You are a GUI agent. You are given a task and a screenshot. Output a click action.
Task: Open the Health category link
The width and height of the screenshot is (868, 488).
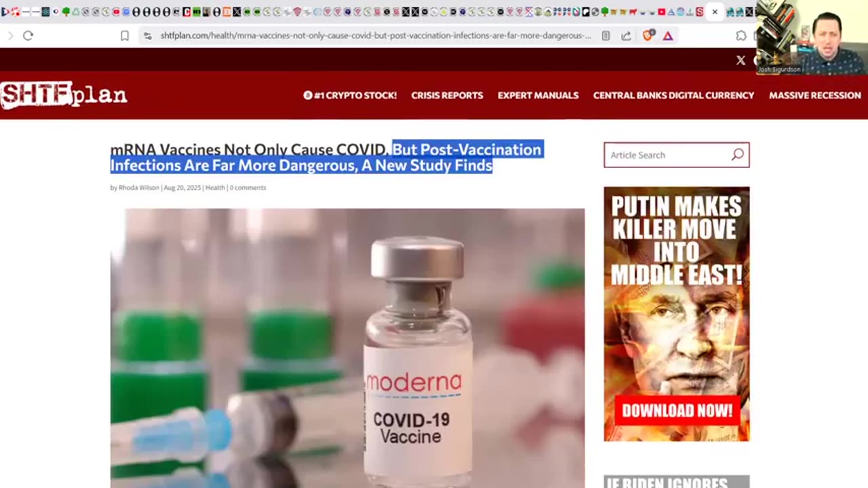(215, 188)
